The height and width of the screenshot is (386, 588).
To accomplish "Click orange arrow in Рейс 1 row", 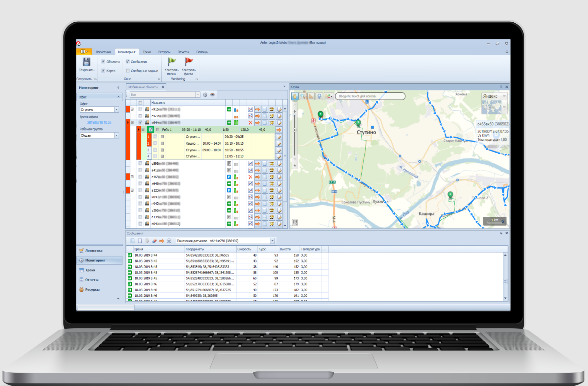I will point(279,130).
